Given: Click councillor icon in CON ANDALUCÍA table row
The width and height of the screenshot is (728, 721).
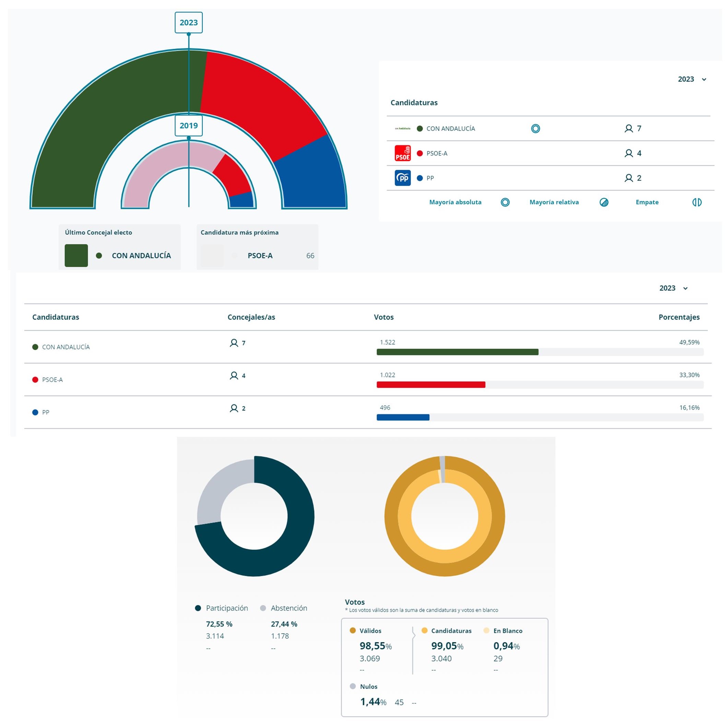Looking at the screenshot, I should click(x=234, y=342).
